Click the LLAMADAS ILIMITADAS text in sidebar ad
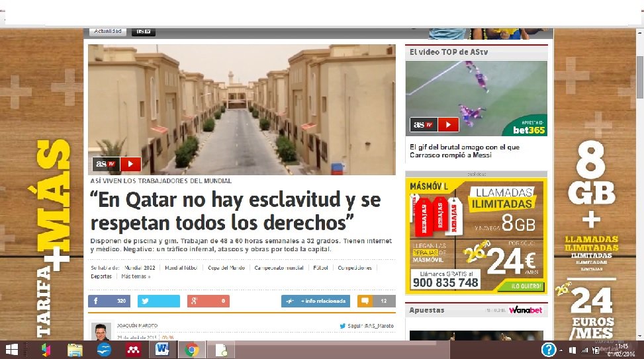The height and width of the screenshot is (359, 644). [502, 198]
